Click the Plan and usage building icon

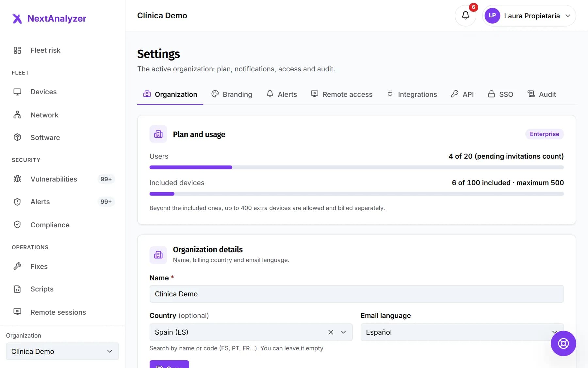(158, 134)
